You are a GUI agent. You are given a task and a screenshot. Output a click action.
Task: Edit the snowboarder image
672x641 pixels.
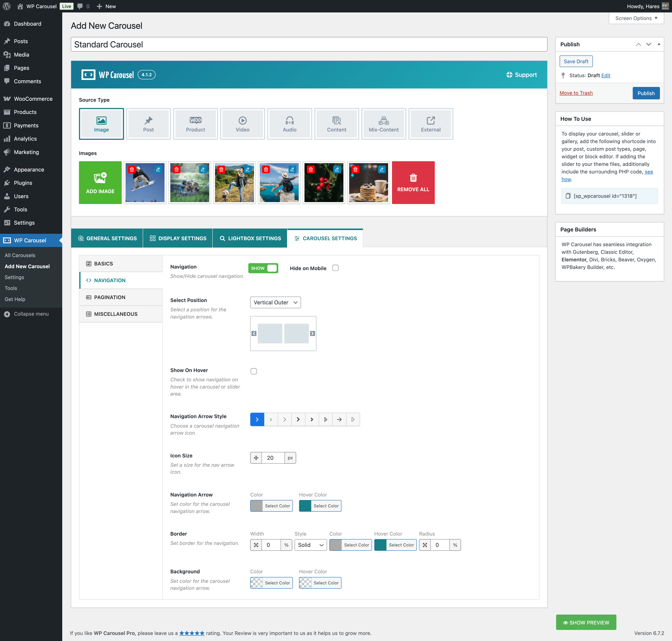tap(158, 169)
